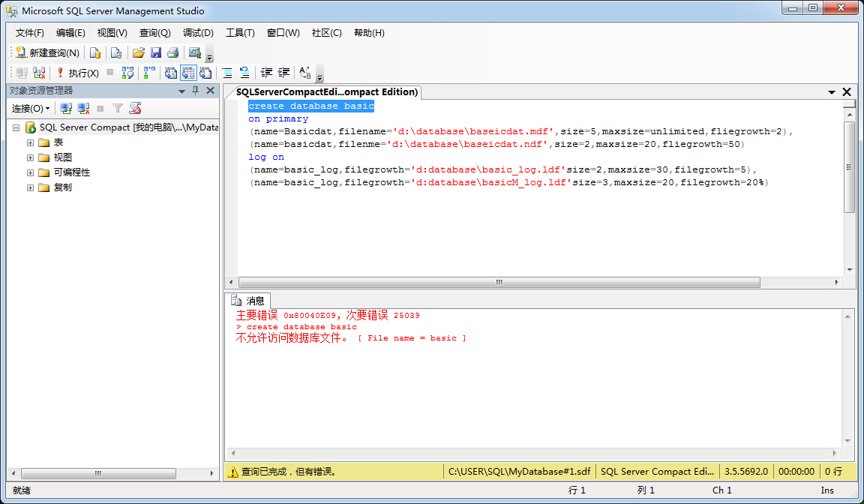This screenshot has height=504, width=864.
Task: Open the 窗口(W) menu
Action: point(283,32)
